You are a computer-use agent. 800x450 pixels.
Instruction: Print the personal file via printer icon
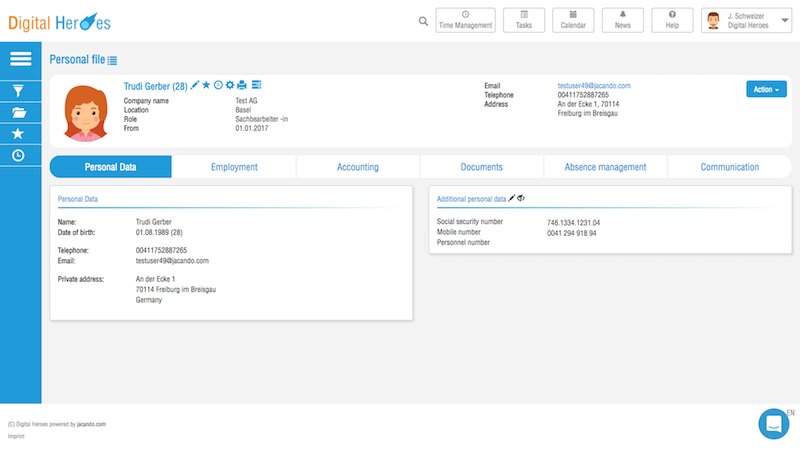[242, 86]
